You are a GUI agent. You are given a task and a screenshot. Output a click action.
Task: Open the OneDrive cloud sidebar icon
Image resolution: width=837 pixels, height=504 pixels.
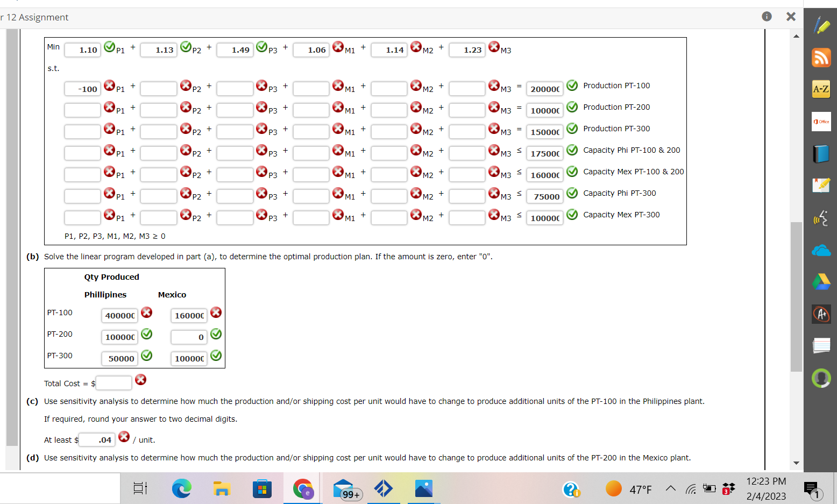tap(821, 250)
